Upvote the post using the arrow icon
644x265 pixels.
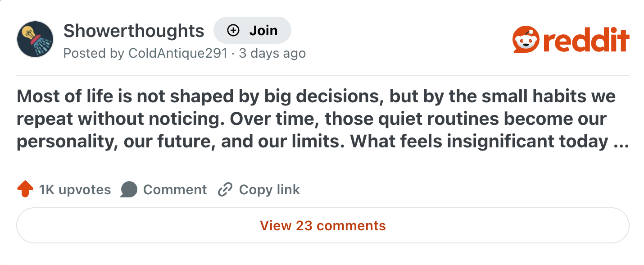(24, 189)
